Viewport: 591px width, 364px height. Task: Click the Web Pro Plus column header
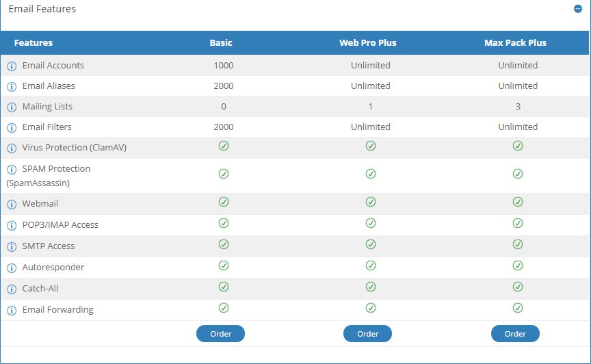click(367, 42)
